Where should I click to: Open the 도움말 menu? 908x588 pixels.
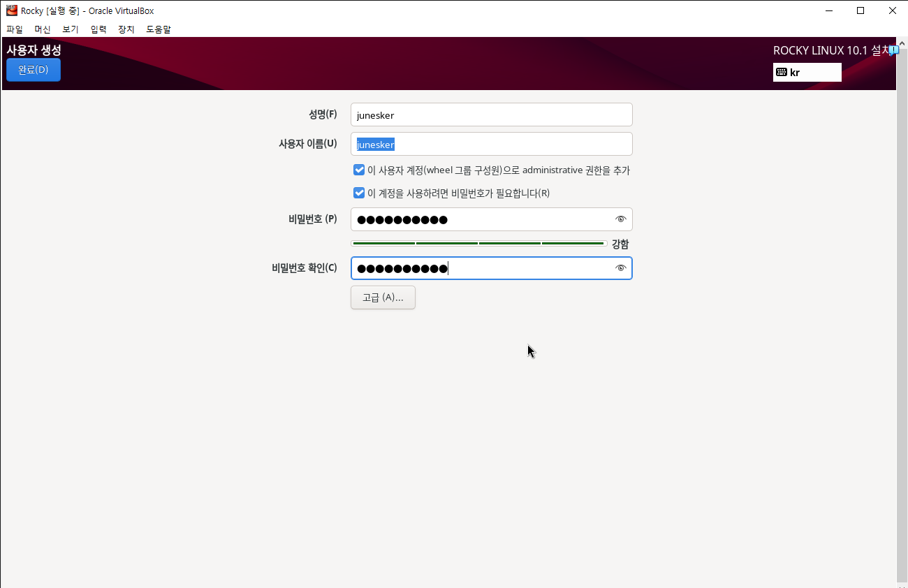pos(159,29)
